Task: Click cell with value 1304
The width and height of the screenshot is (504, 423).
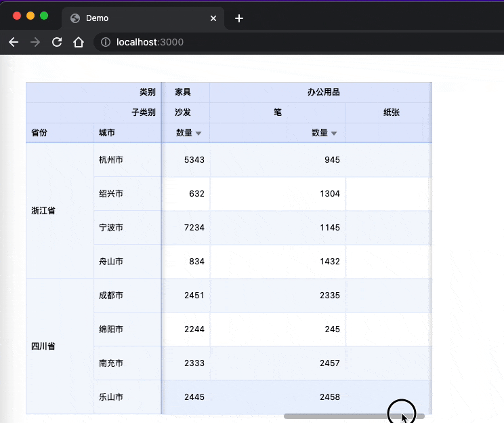Action: 277,194
